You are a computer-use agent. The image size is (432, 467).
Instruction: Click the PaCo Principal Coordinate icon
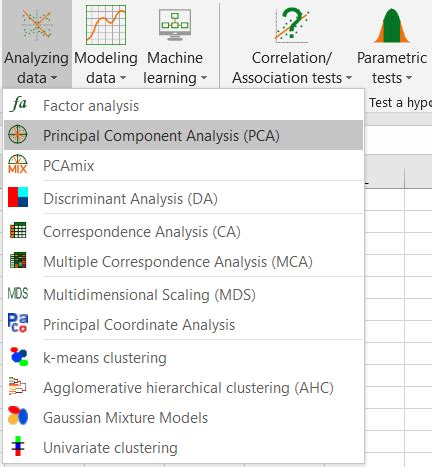coord(18,323)
